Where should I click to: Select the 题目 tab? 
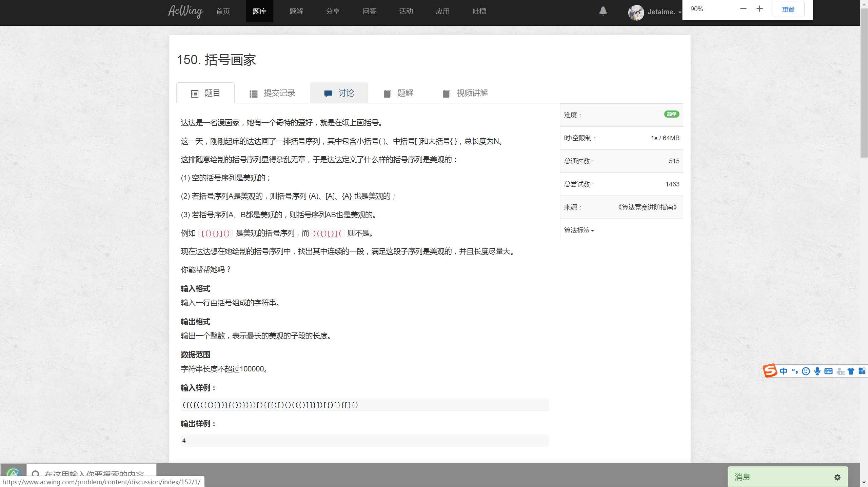pos(205,93)
